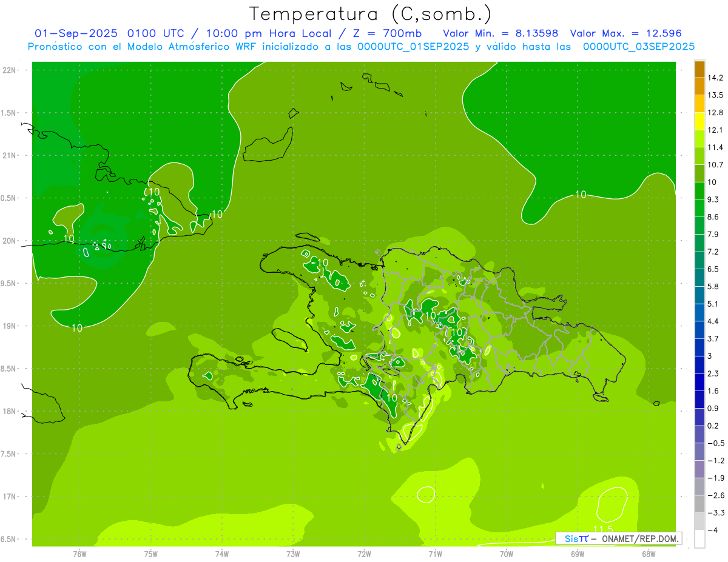This screenshot has height=562, width=728.
Task: Click the '-0.5' colorbar label
Action: 715,443
